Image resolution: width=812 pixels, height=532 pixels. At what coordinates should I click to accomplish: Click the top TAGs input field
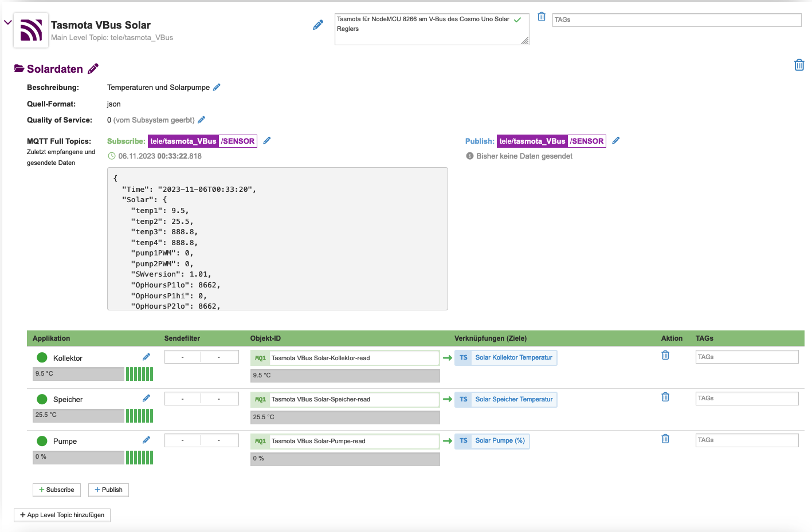(x=677, y=19)
